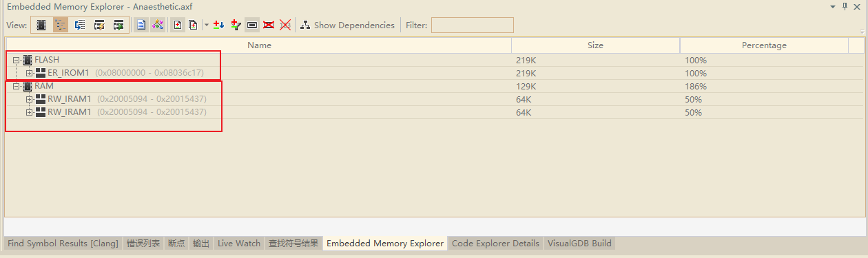Click the page icon with green plus
This screenshot has height=258, width=868.
coord(178,25)
